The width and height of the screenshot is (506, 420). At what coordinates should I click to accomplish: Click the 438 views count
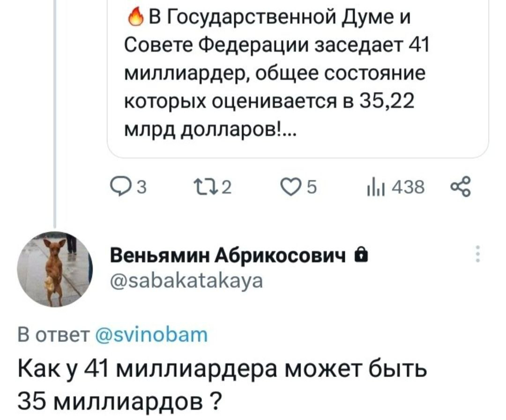point(408,187)
